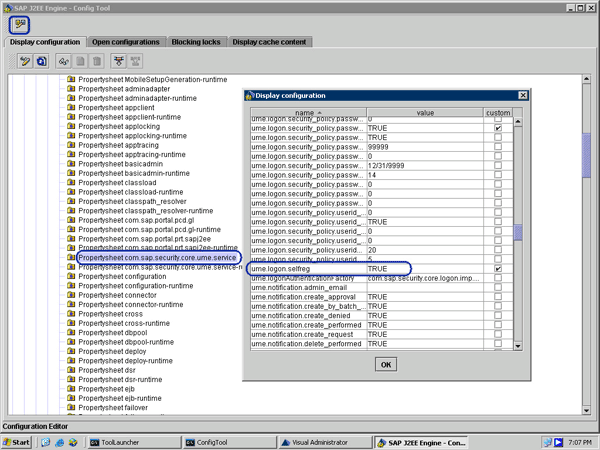Click the folder icon of Propertysheet adminadapter

(71, 89)
